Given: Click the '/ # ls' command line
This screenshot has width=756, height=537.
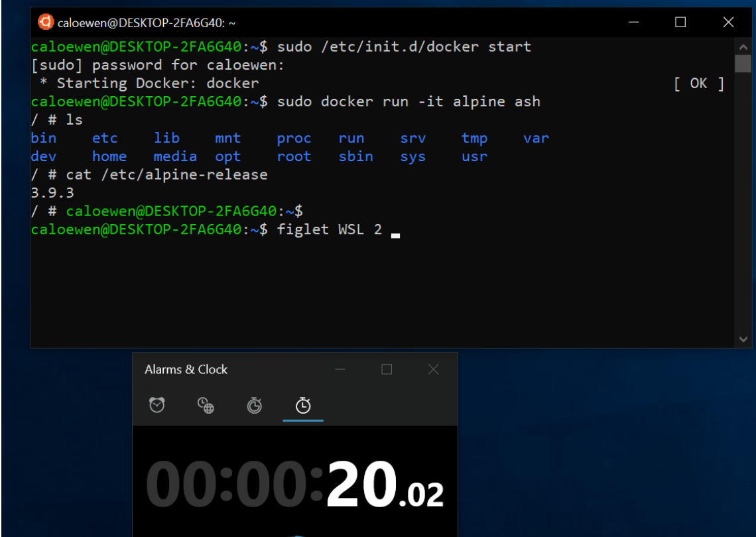Looking at the screenshot, I should click(x=57, y=120).
